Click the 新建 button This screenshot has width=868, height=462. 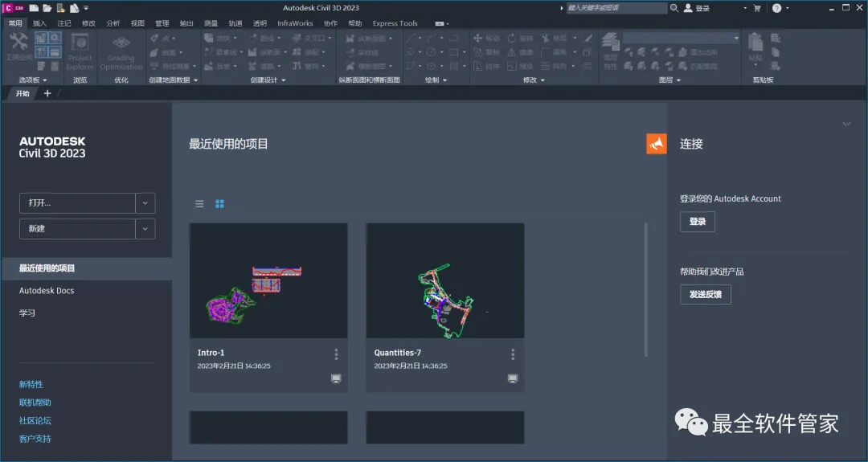point(77,228)
